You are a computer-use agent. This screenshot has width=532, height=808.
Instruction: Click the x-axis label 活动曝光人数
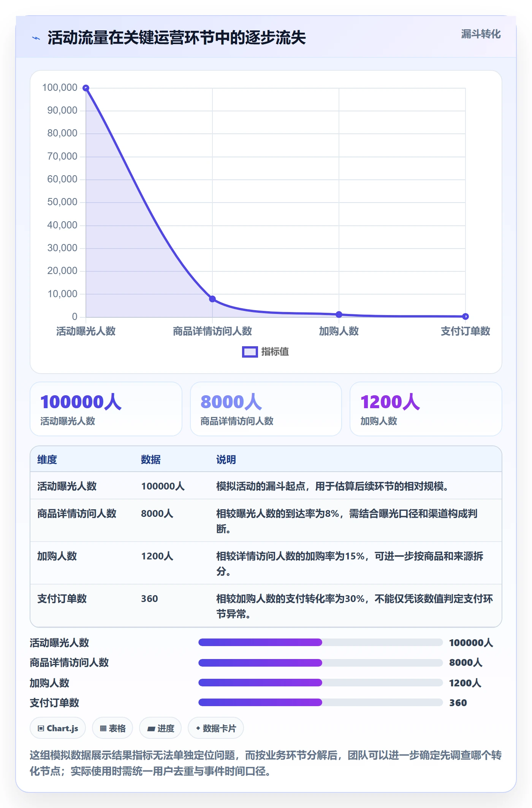[x=86, y=331]
